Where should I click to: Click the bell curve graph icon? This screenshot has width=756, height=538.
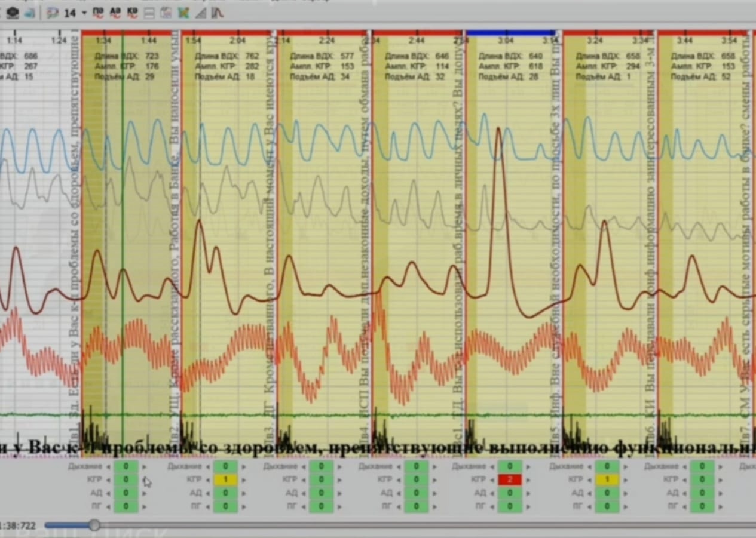[x=218, y=13]
